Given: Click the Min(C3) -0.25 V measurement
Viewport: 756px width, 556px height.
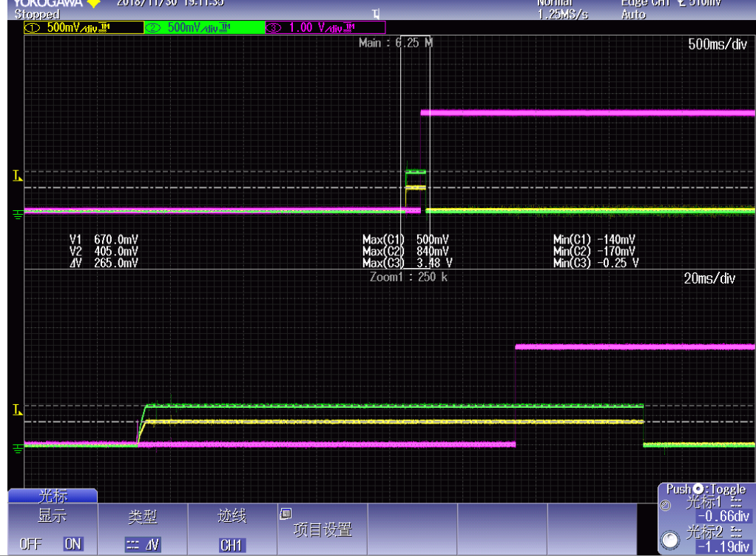Looking at the screenshot, I should (596, 263).
